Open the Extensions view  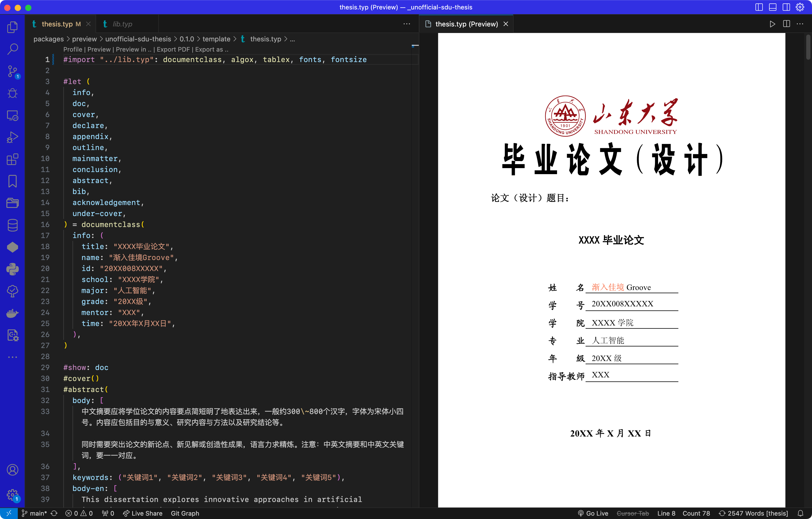tap(13, 159)
